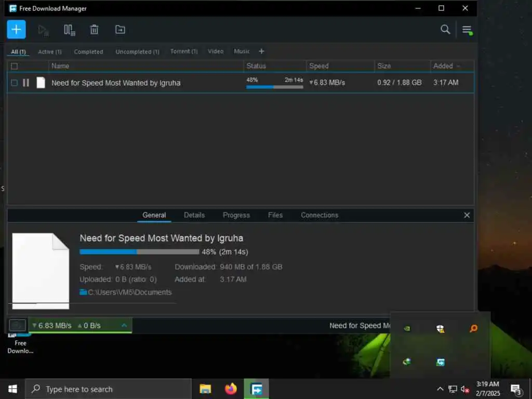The height and width of the screenshot is (399, 532).
Task: Close the download details panel
Action: (467, 215)
